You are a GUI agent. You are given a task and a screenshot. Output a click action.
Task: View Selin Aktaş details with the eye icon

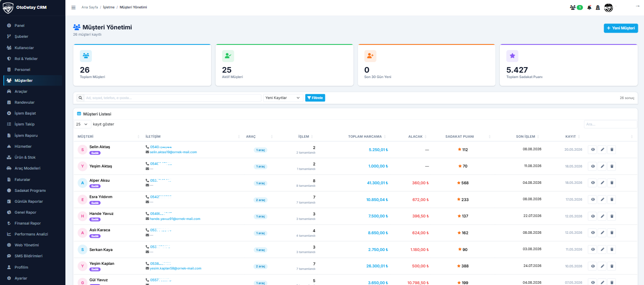point(592,149)
